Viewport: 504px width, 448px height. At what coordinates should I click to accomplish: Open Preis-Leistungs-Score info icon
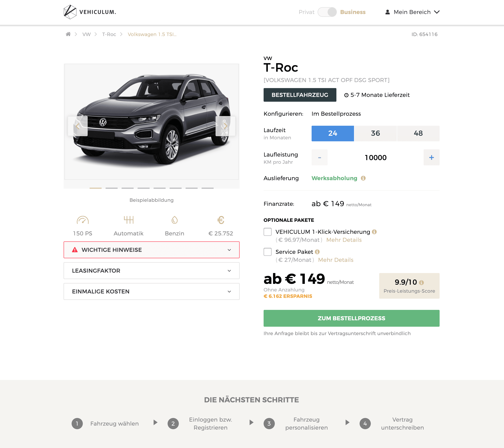[x=421, y=282]
